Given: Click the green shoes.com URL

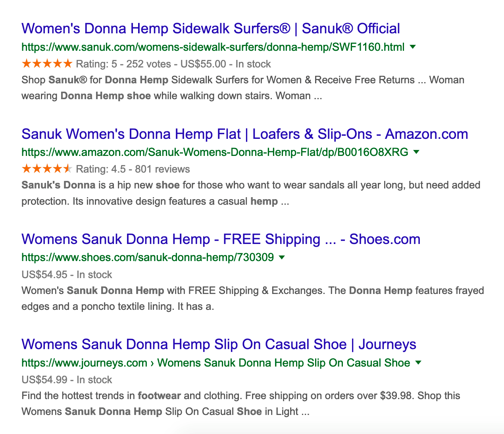Looking at the screenshot, I should [147, 257].
